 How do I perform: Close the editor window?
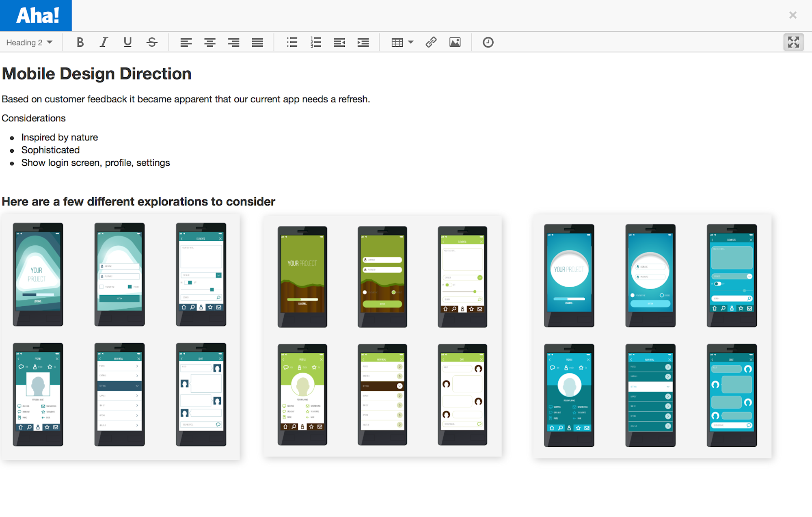(x=793, y=15)
